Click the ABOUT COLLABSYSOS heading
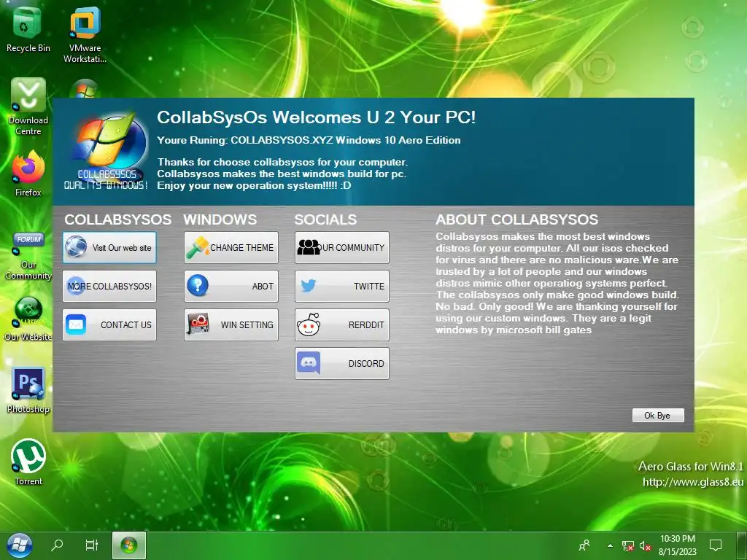This screenshot has width=747, height=560. [517, 219]
